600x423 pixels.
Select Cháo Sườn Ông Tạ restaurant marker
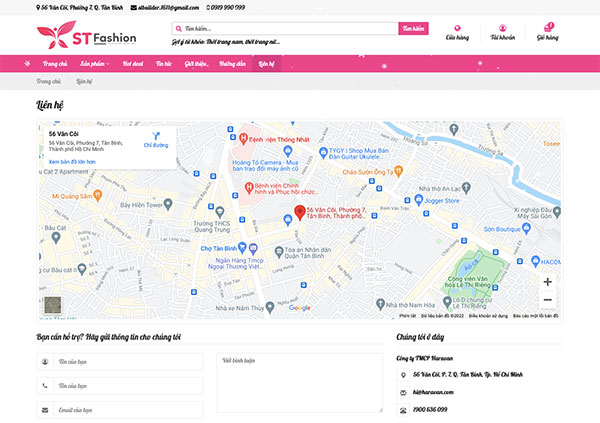click(x=398, y=171)
